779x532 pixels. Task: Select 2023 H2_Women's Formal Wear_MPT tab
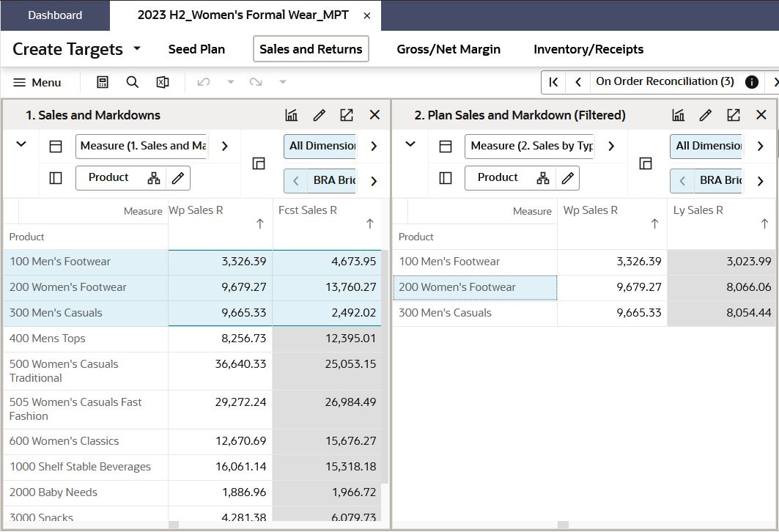click(x=243, y=15)
